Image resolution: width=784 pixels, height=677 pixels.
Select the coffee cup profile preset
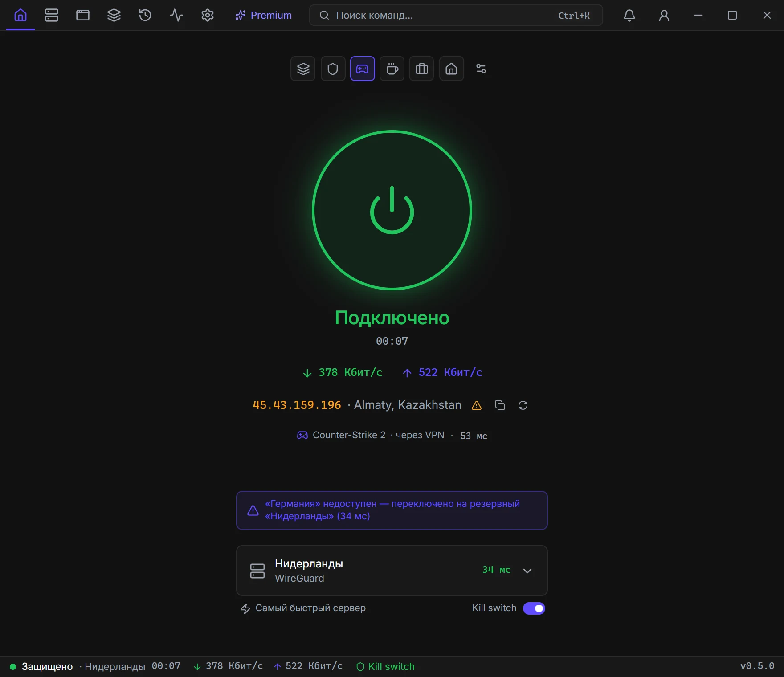point(392,69)
